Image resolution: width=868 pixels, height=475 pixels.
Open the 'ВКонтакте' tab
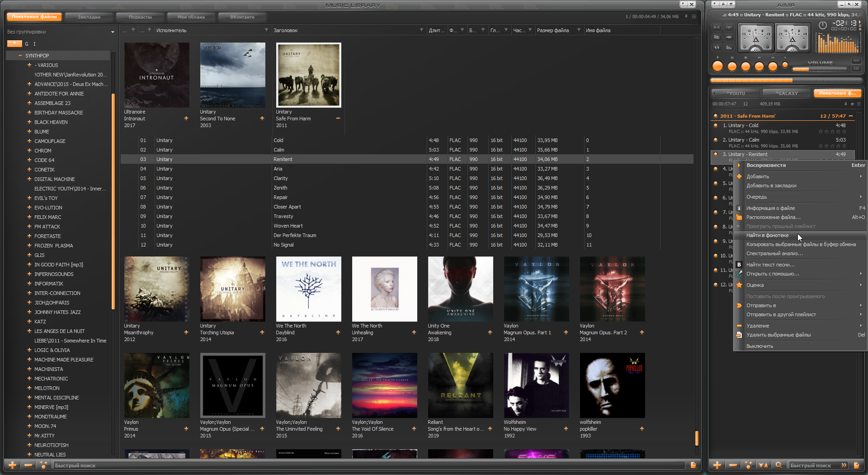pyautogui.click(x=242, y=17)
